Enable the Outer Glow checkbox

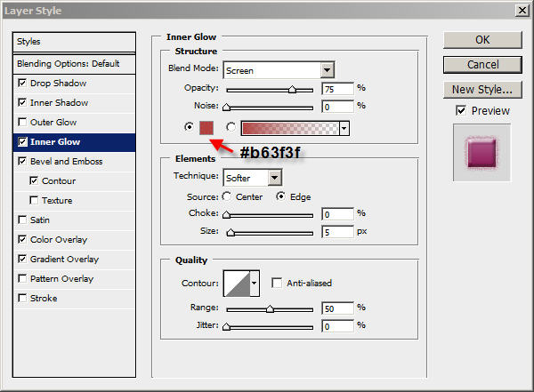tap(22, 122)
